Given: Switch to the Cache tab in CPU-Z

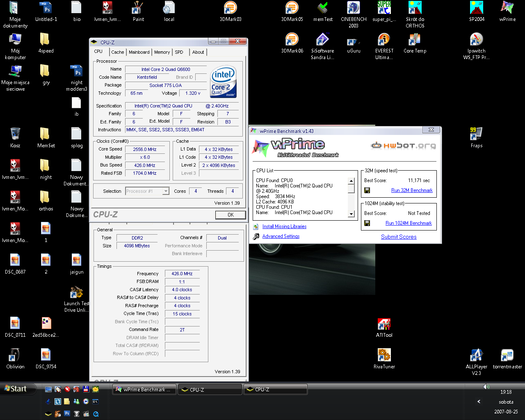Looking at the screenshot, I should tap(117, 52).
